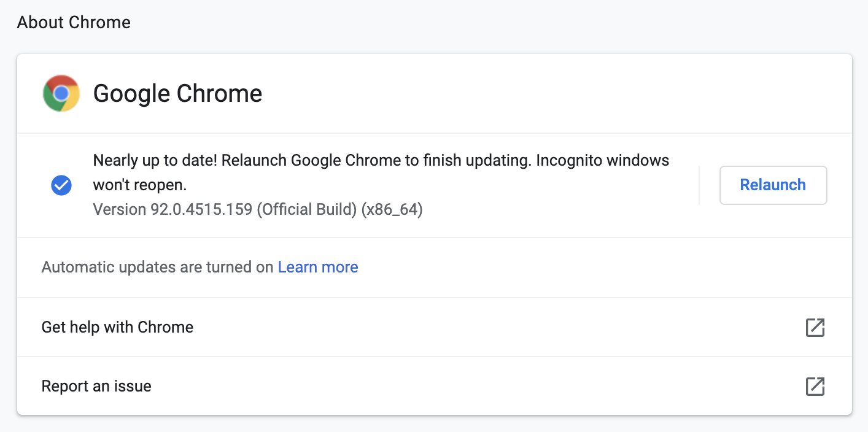This screenshot has height=432, width=868.
Task: Click the Relaunch button to finish updating
Action: click(773, 185)
